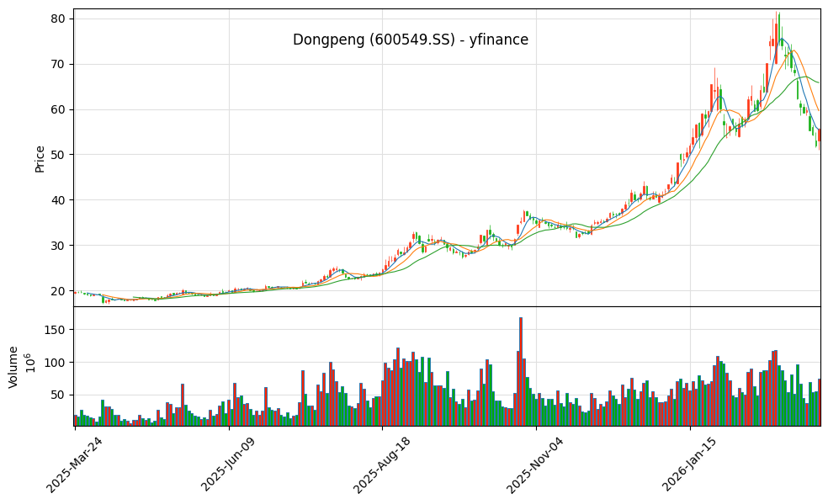Click the price axis tick label 80
Viewport: 828px width, 504px height.
pyautogui.click(x=57, y=19)
